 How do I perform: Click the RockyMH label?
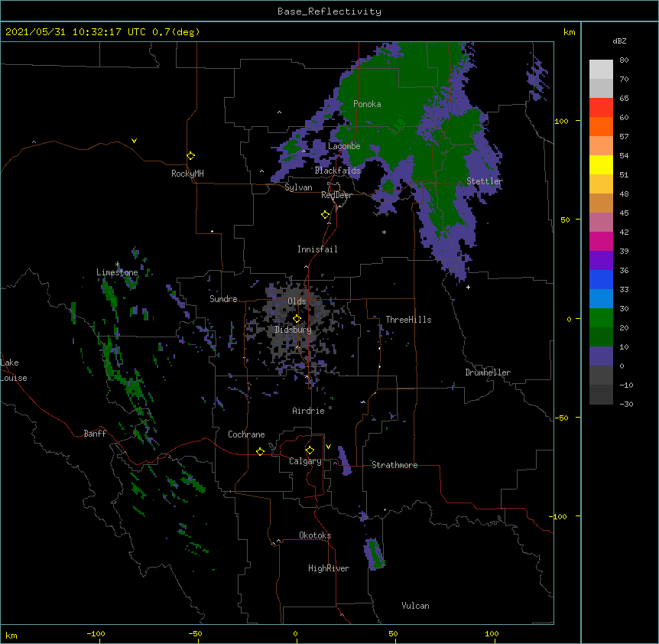(x=187, y=174)
